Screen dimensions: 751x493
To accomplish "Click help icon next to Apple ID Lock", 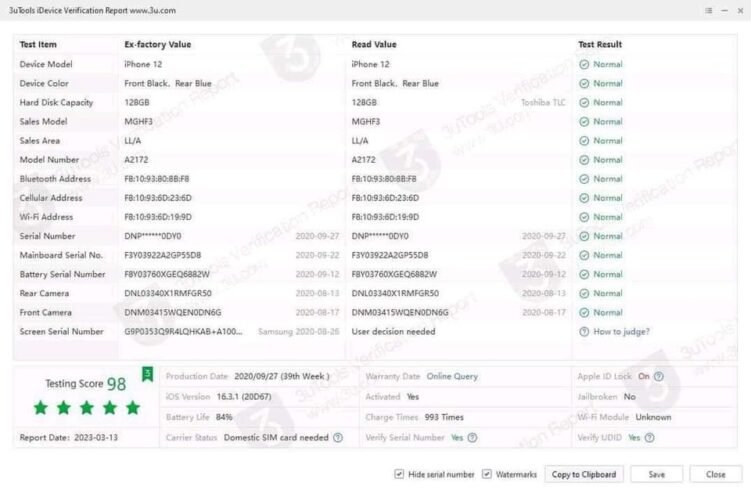I will click(x=659, y=377).
